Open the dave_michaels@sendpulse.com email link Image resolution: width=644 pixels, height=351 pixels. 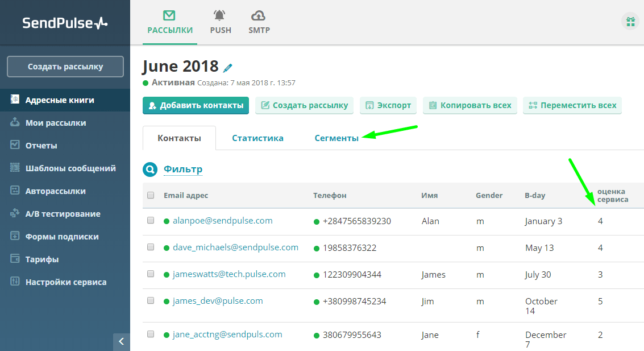pos(235,247)
